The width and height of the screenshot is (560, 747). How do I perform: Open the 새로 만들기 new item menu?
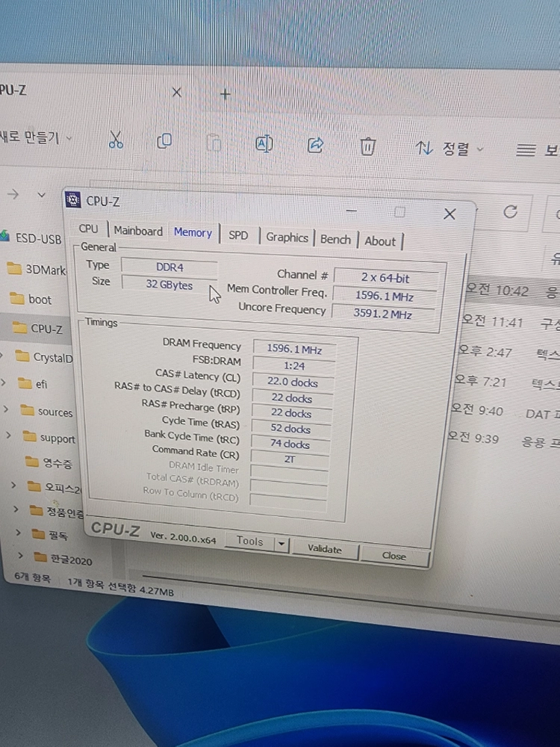coord(36,137)
